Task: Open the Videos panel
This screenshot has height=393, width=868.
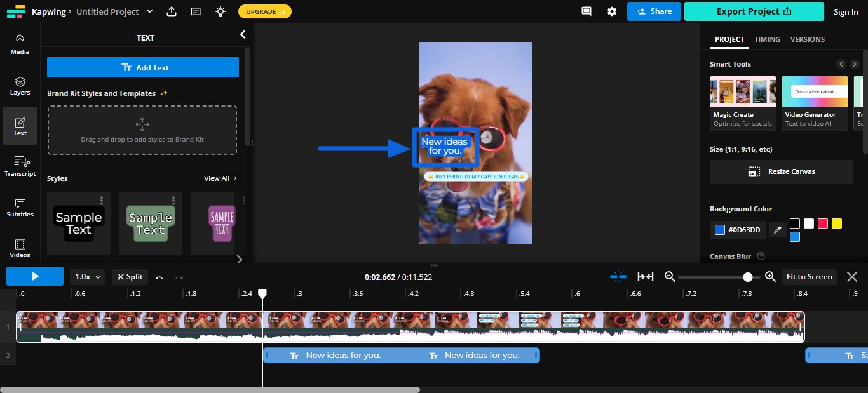Action: click(20, 246)
